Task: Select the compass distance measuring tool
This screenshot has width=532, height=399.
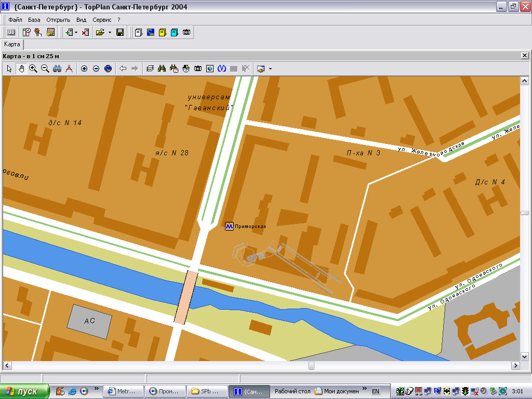Action: (x=69, y=69)
